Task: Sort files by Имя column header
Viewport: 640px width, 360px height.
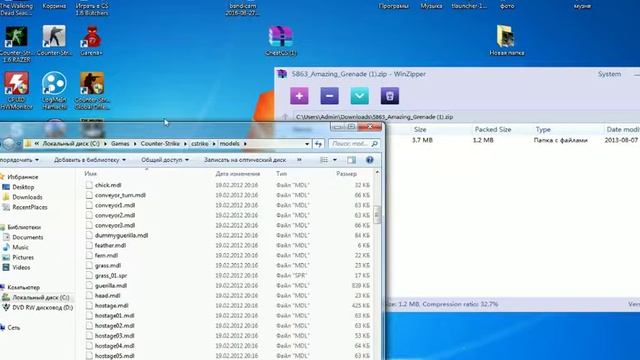Action: (x=91, y=174)
